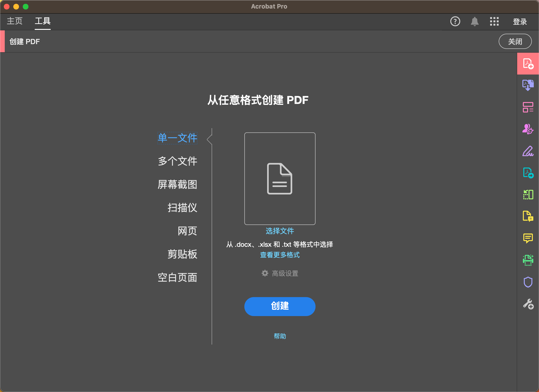The height and width of the screenshot is (392, 539).
Task: Open the Request Signatures tool icon
Action: pos(528,129)
